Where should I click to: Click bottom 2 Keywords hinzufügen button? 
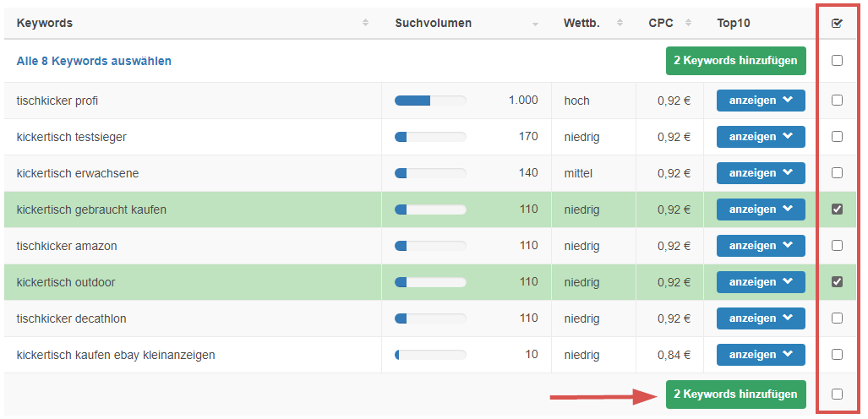pos(735,395)
